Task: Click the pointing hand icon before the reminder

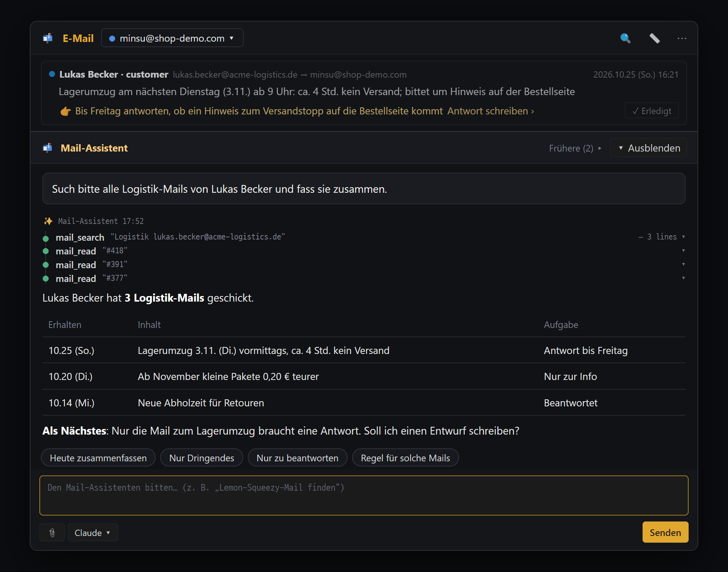Action: click(65, 111)
